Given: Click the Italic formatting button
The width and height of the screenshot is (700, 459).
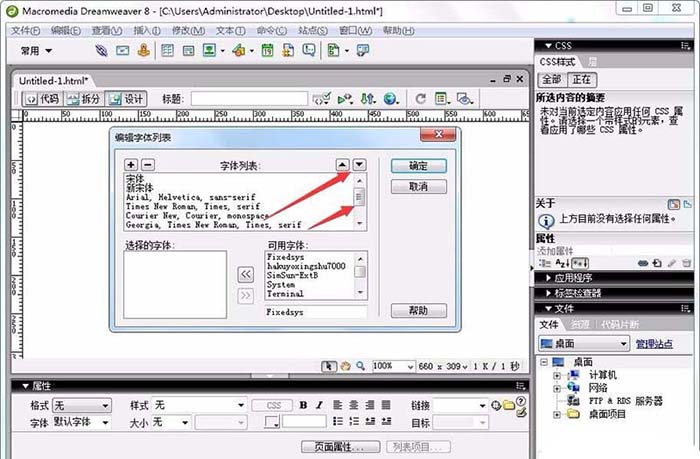Looking at the screenshot, I should [319, 405].
